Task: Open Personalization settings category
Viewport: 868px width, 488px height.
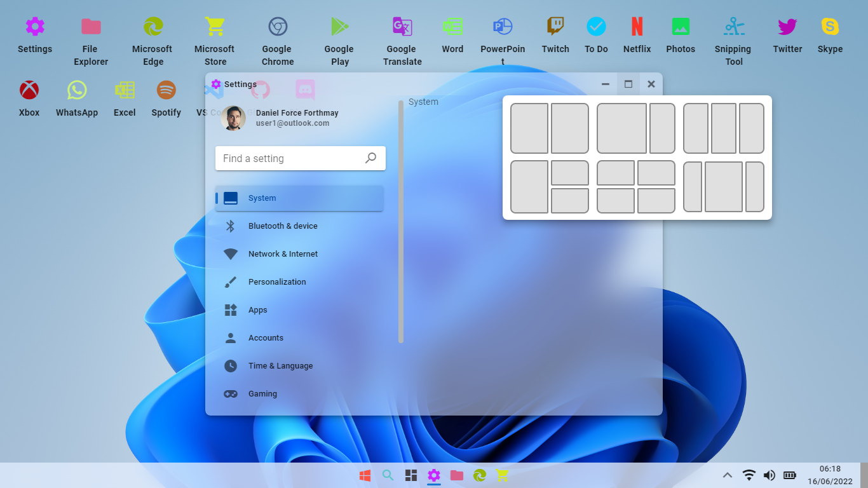Action: click(299, 282)
